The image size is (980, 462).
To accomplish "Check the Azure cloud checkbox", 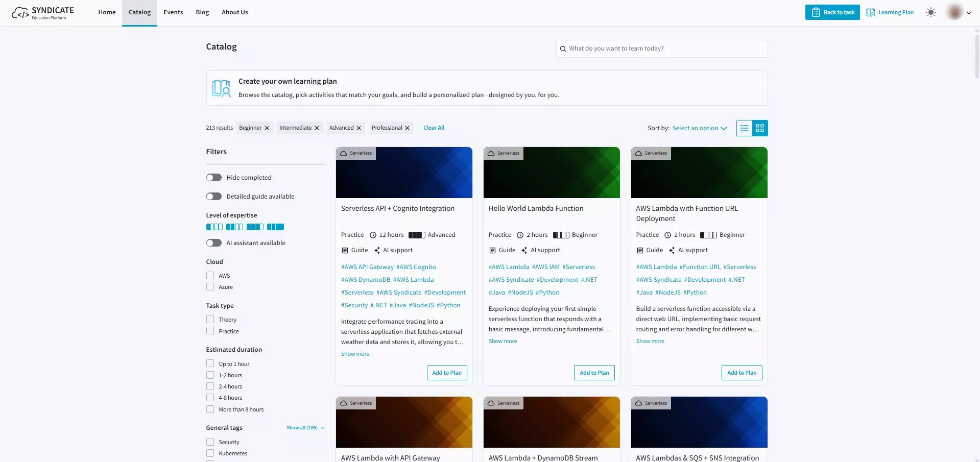I will coord(210,287).
